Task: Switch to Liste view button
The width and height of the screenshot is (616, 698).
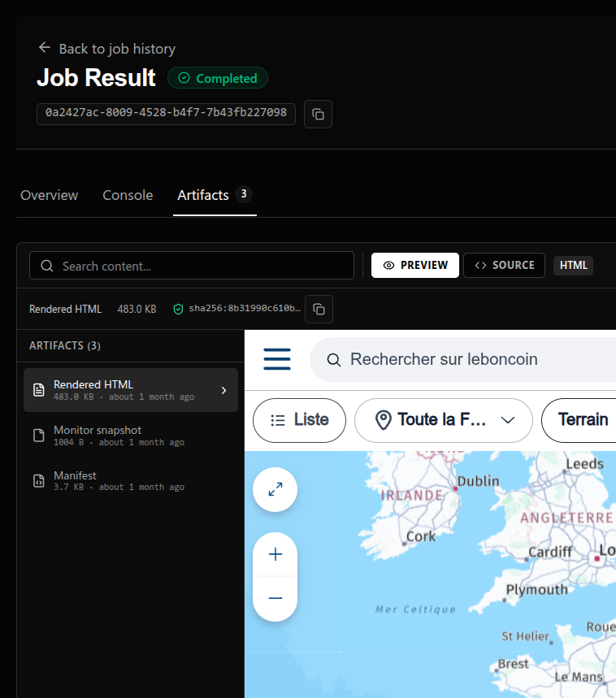Action: click(x=299, y=420)
